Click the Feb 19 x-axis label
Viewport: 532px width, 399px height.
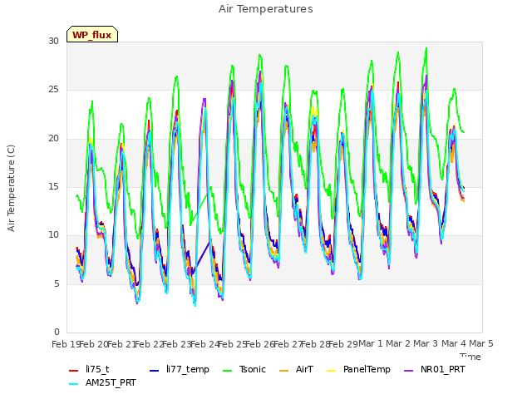pos(66,344)
